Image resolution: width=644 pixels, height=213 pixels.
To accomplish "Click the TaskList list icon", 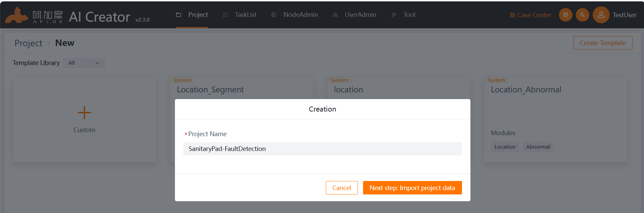I will pyautogui.click(x=225, y=15).
